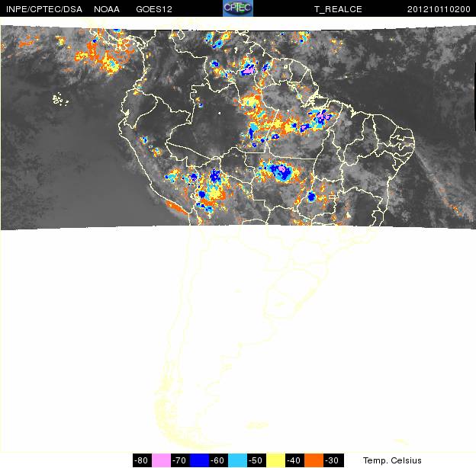Click the -50 legend label

pos(256,460)
